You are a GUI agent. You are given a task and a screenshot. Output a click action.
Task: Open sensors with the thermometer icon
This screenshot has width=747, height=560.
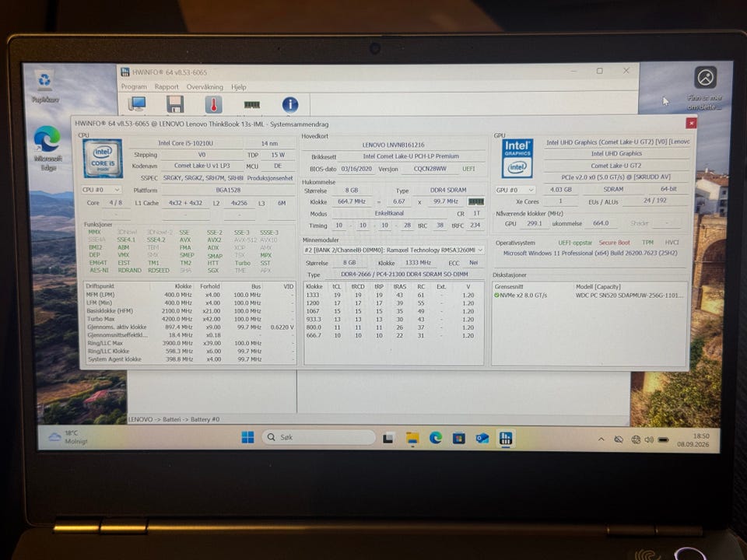[213, 104]
